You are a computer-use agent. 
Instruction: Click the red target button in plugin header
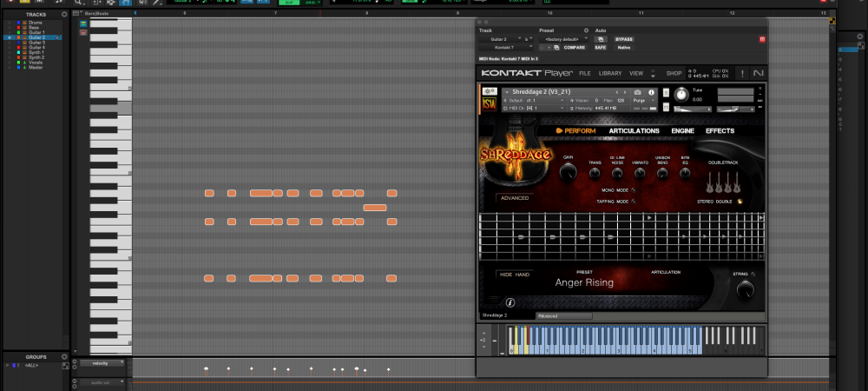[762, 39]
